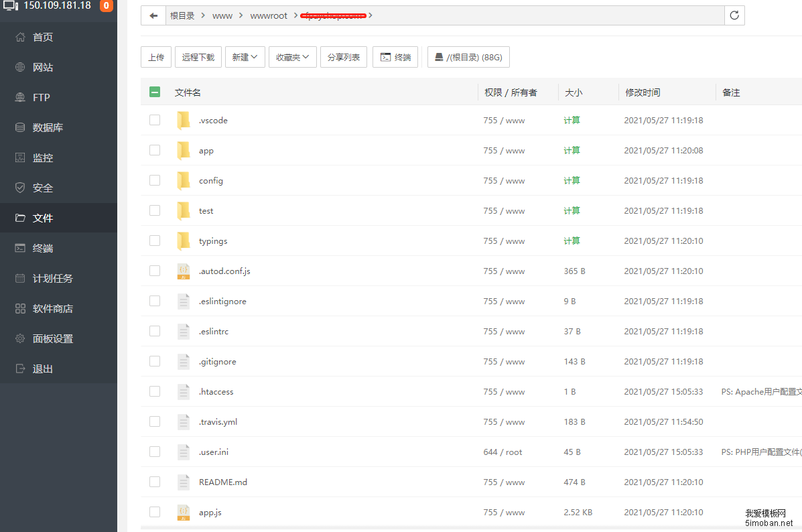Select the README.md row checkbox
This screenshot has width=802, height=532.
(x=155, y=482)
